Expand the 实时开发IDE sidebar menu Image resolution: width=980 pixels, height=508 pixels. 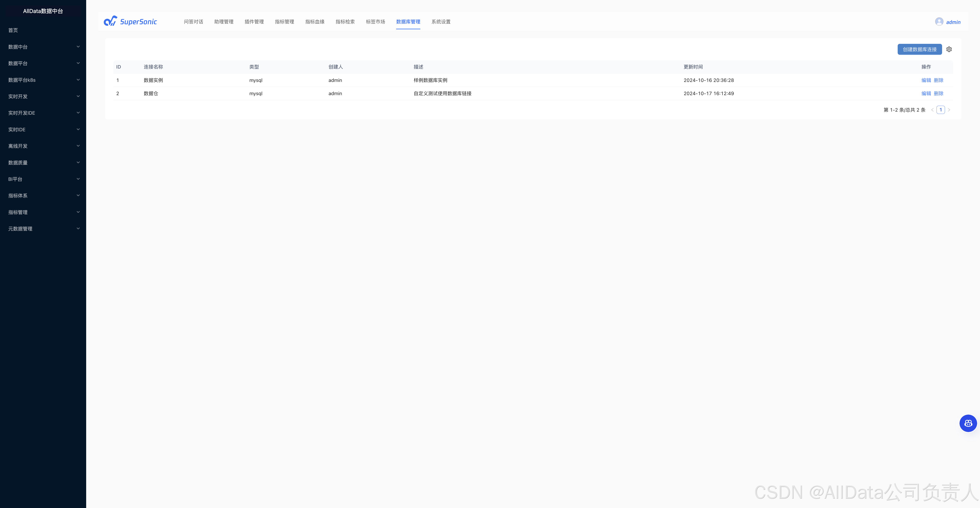tap(43, 113)
